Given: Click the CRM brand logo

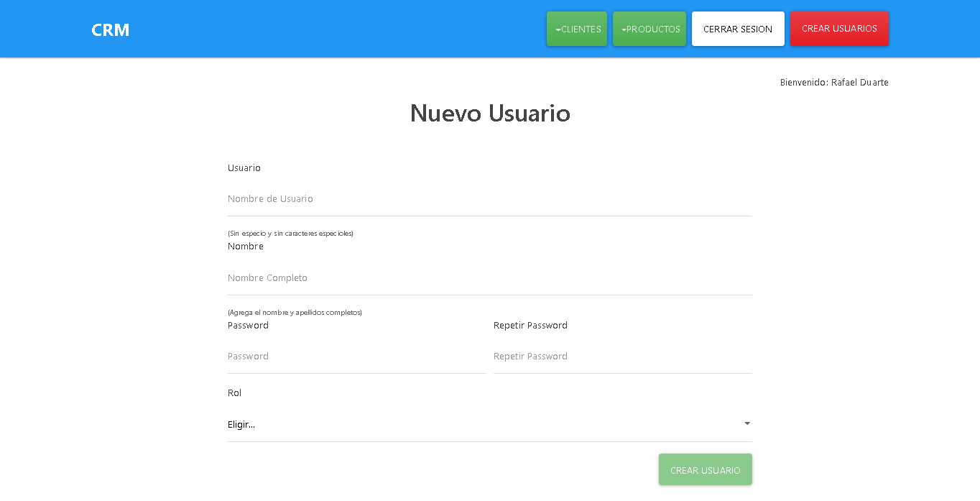Looking at the screenshot, I should [110, 29].
